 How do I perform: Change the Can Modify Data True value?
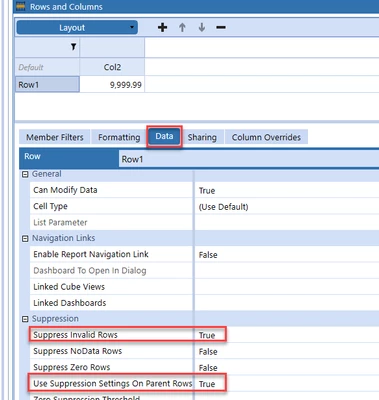(x=287, y=190)
